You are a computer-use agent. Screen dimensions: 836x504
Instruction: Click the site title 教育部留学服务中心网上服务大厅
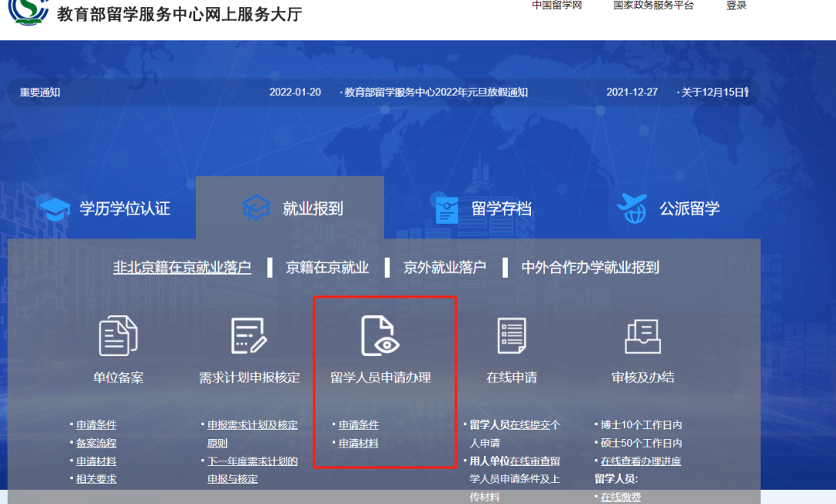tap(180, 14)
